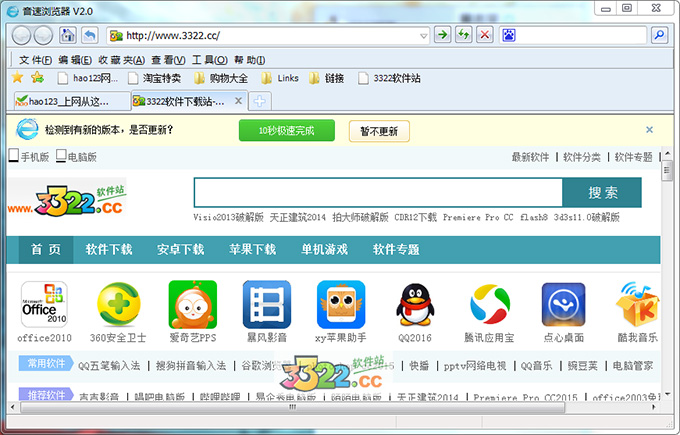Click the Baidu paw search engine icon
The image size is (680, 435).
[509, 35]
